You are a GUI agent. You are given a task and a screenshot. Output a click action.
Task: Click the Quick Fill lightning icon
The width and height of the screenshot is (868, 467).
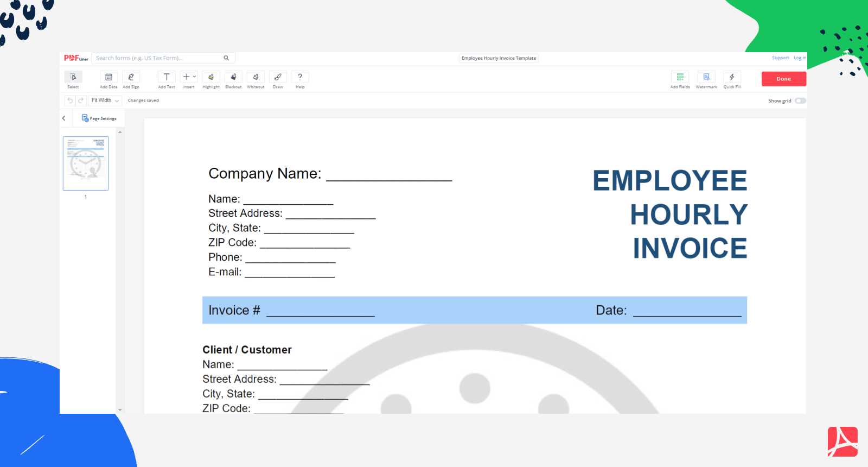coord(732,77)
